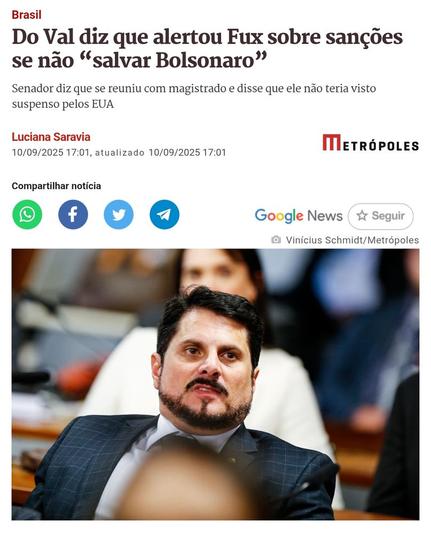Share the article via WhatsApp icon
431x534 pixels.
pos(27,215)
